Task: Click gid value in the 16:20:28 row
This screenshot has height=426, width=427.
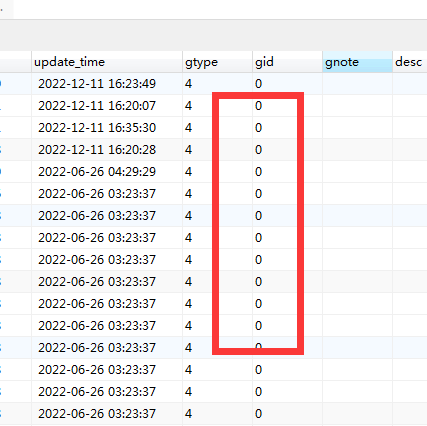Action: (287, 150)
